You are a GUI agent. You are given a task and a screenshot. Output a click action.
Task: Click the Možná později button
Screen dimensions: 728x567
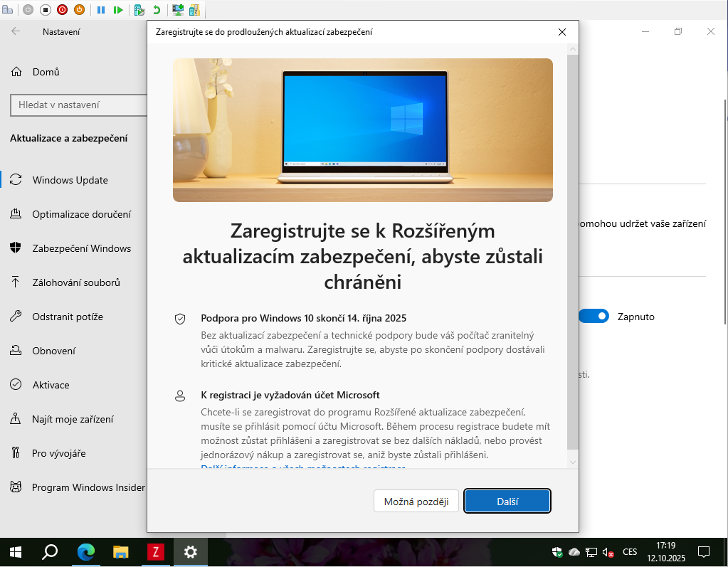point(416,501)
